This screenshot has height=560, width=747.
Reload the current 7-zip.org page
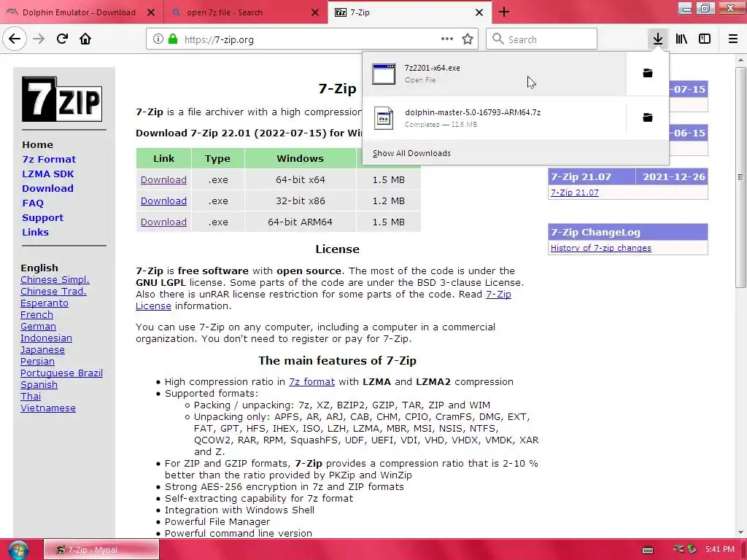point(62,39)
